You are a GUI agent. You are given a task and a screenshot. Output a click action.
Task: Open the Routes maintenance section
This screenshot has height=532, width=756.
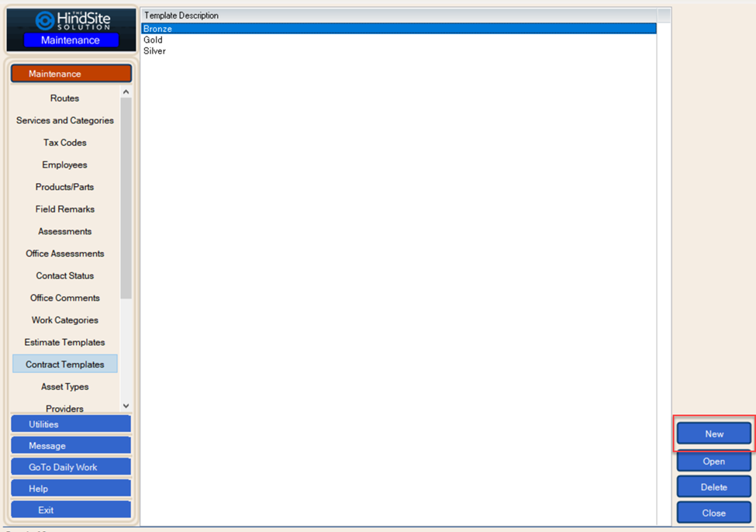pyautogui.click(x=64, y=98)
